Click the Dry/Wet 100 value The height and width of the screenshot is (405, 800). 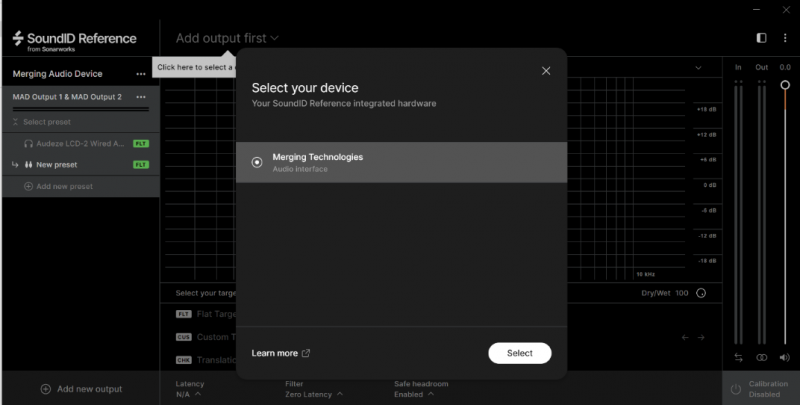pos(682,293)
